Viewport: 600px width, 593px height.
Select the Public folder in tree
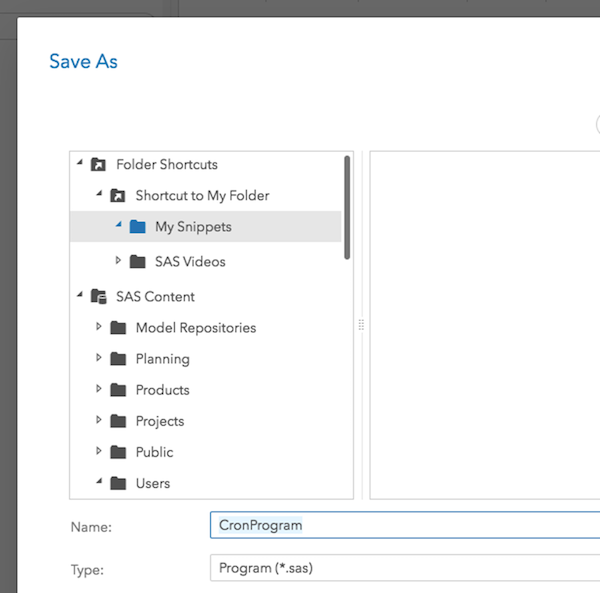[x=154, y=452]
